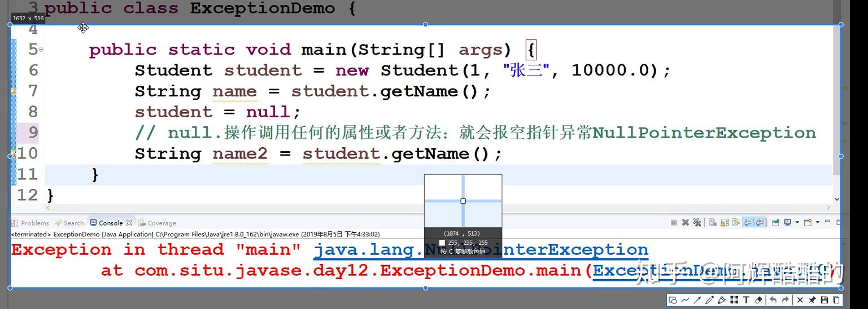Switch to the Coverage tab

158,223
